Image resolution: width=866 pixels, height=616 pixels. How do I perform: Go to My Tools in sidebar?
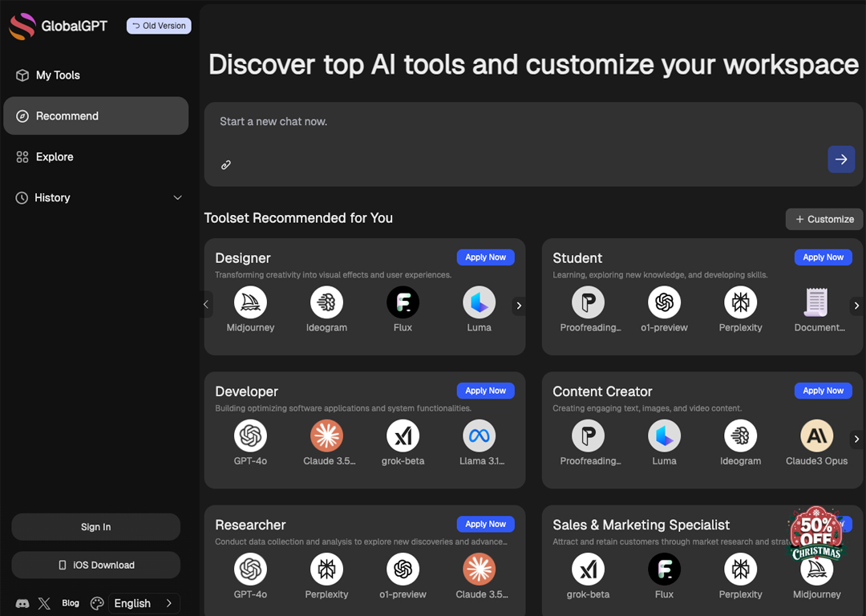(58, 75)
